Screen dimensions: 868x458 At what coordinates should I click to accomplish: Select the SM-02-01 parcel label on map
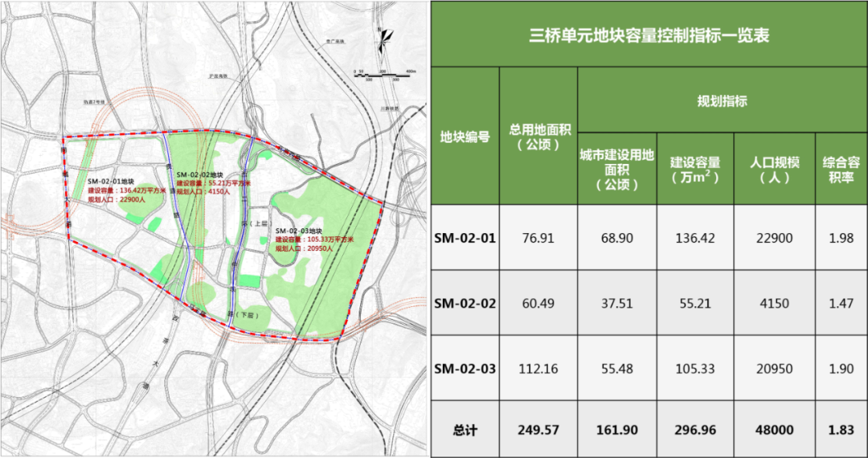113,182
